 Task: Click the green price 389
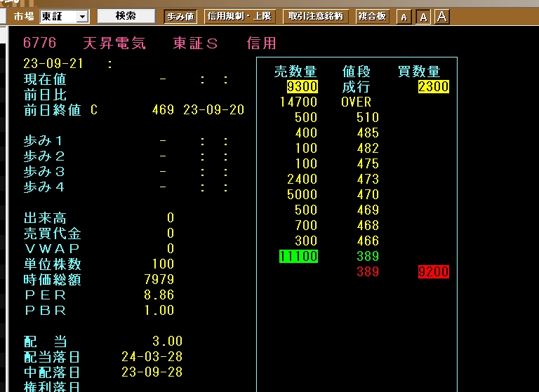click(368, 256)
